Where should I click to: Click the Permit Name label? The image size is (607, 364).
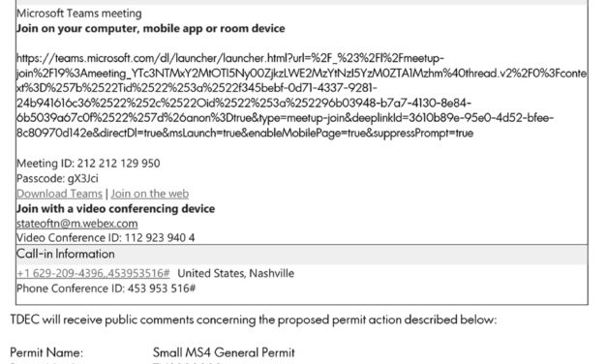46,352
